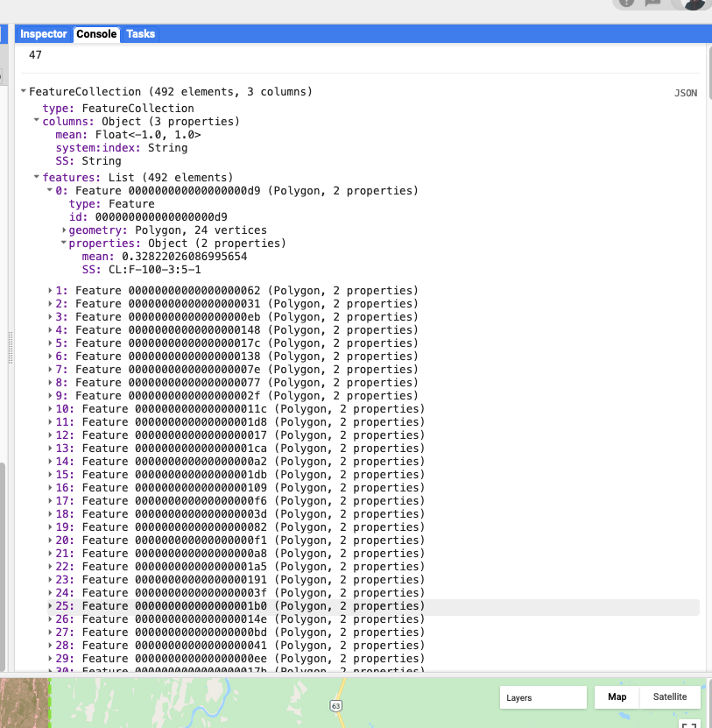Click the feedback speech bubble icon
This screenshot has height=728, width=712.
pos(652,3)
